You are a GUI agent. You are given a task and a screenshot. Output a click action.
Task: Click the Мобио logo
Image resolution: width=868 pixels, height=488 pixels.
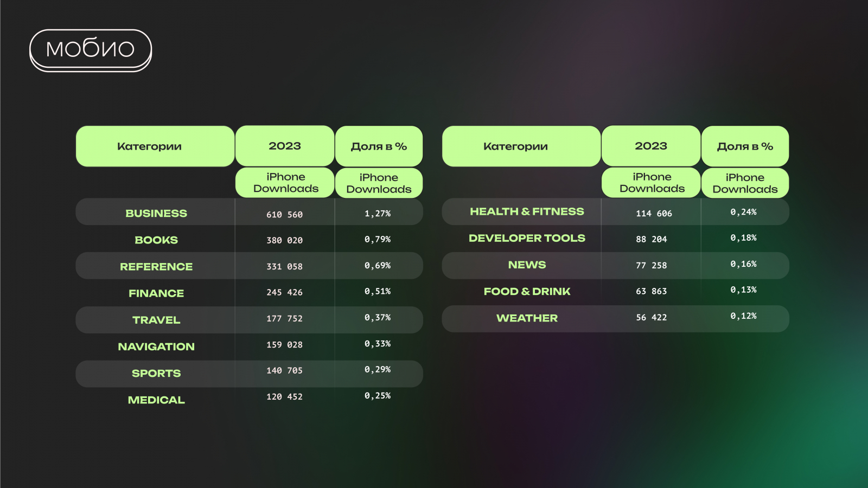coord(91,49)
